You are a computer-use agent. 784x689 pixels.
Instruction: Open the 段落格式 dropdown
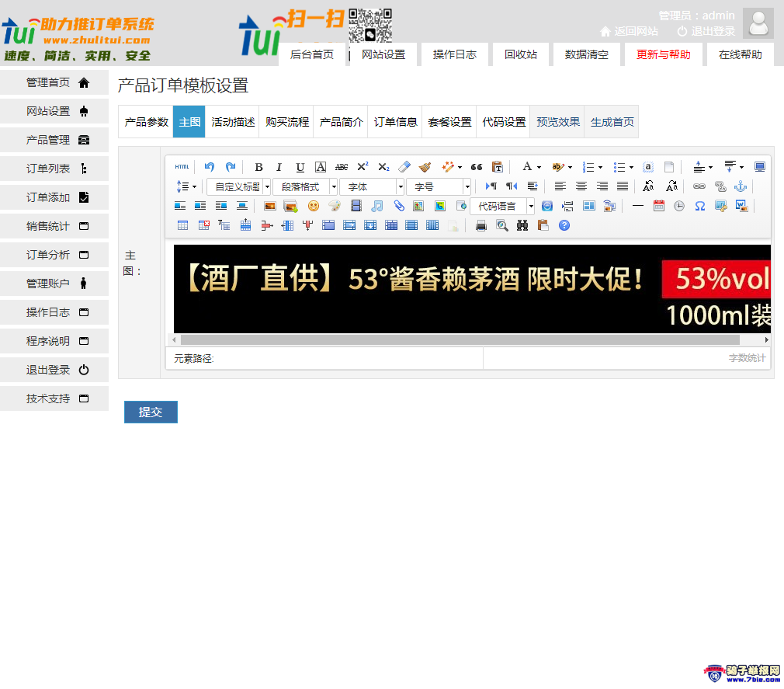tap(305, 186)
